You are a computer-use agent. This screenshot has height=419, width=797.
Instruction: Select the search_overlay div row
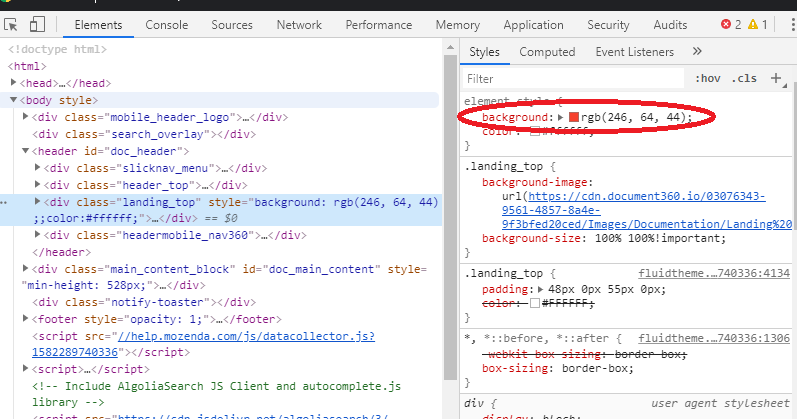click(144, 134)
